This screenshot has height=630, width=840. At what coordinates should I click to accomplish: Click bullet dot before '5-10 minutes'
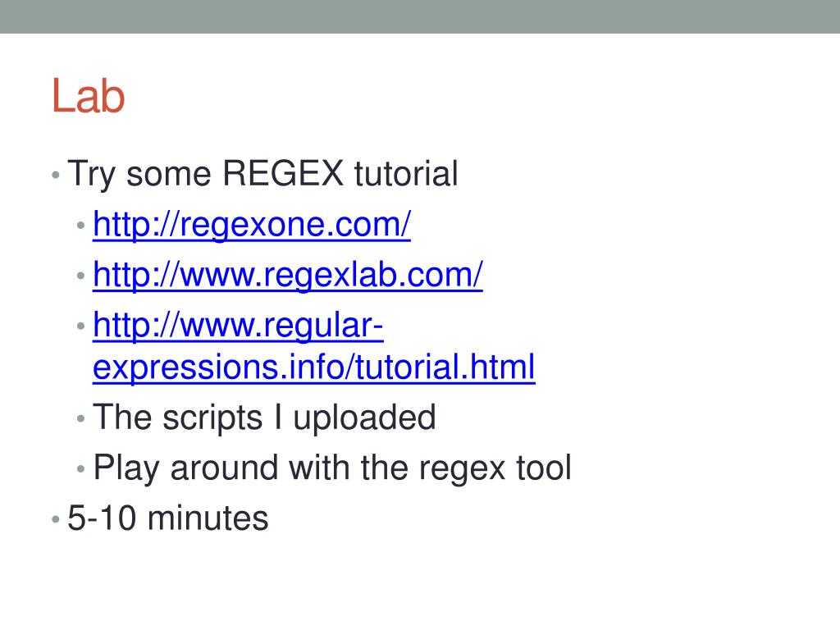56,519
